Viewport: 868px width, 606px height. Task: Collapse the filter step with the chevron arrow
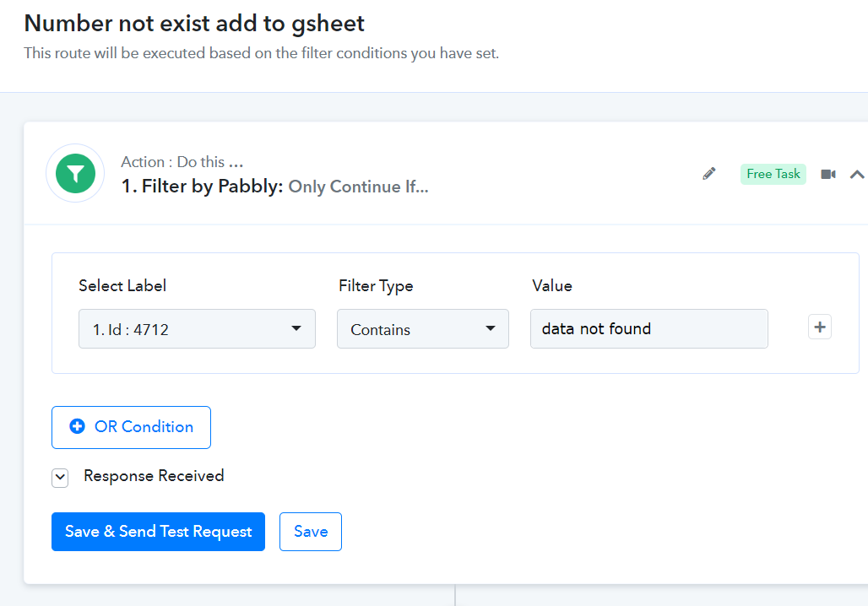pos(857,175)
